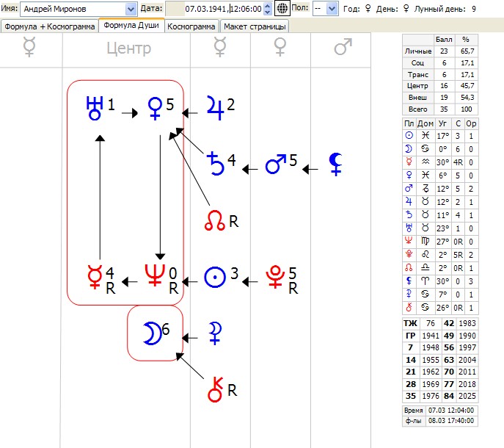Select the blue Proserpina glyph beside the Moon

214,333
